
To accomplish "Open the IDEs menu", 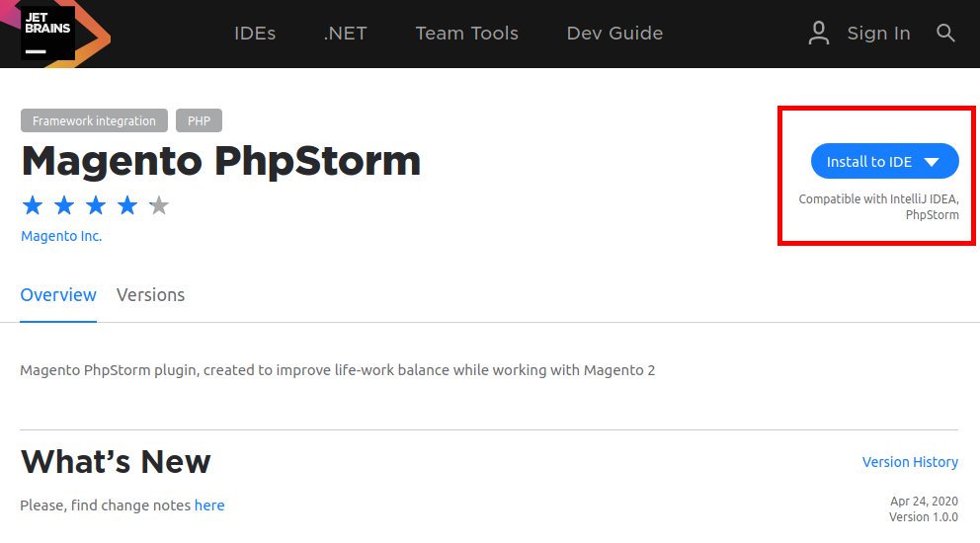I will coord(254,34).
